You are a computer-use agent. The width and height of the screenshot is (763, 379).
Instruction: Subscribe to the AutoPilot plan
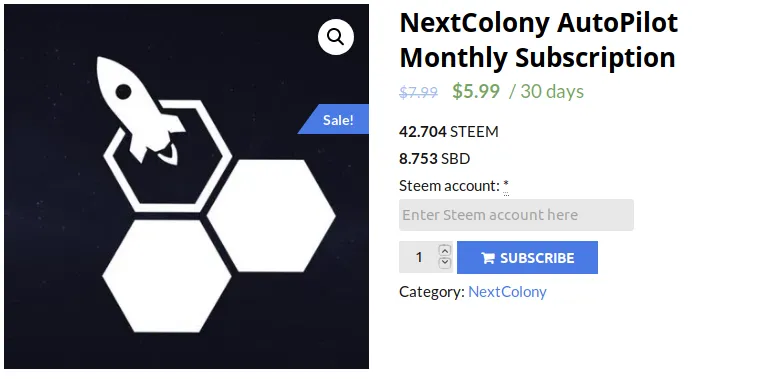tap(527, 257)
